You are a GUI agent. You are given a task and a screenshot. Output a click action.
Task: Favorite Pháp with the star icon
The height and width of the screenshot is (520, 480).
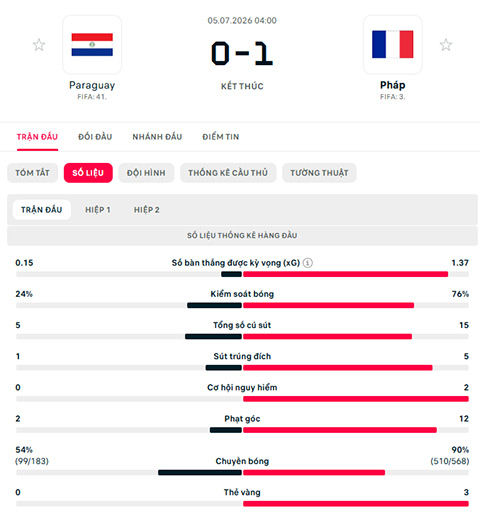point(446,45)
